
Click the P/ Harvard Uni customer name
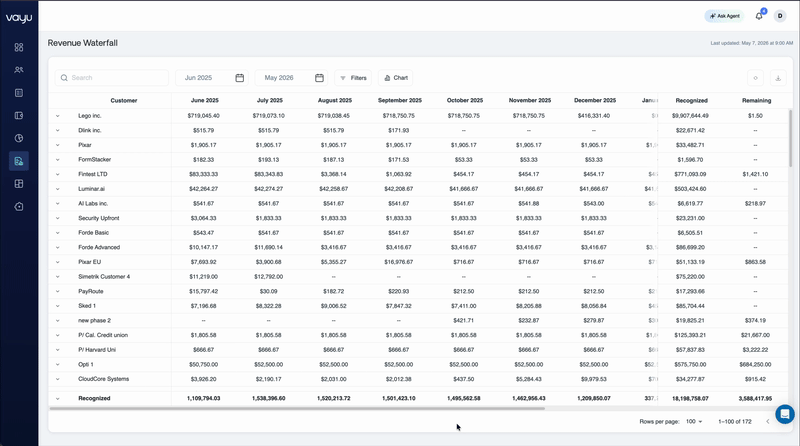pyautogui.click(x=97, y=350)
